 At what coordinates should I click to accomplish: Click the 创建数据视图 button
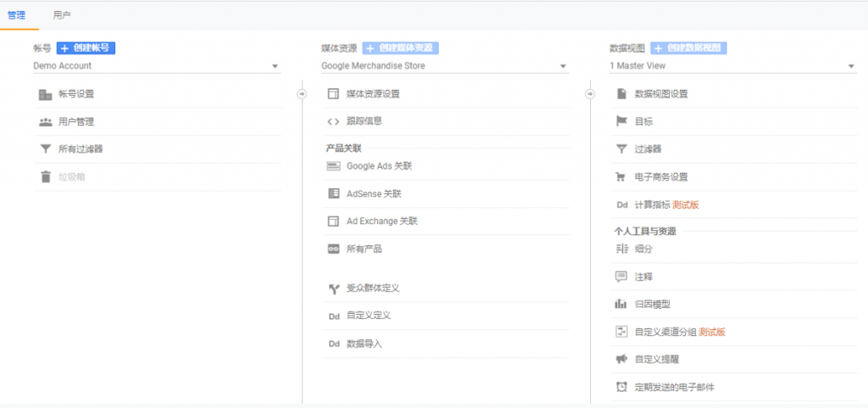688,48
